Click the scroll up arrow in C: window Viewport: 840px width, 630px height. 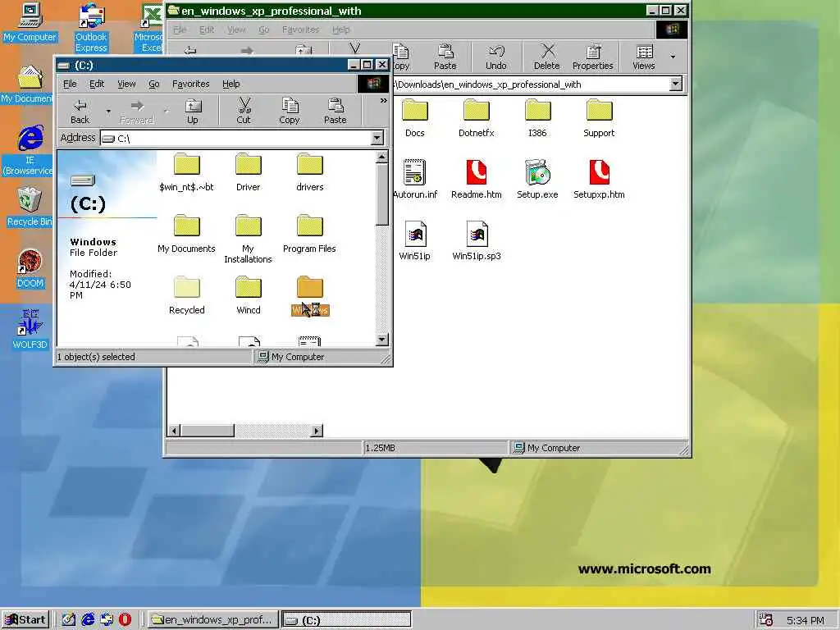point(382,157)
